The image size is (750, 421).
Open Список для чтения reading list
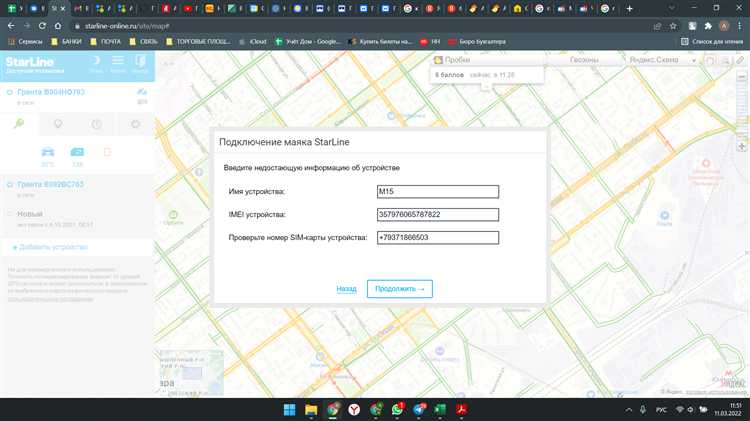(712, 42)
